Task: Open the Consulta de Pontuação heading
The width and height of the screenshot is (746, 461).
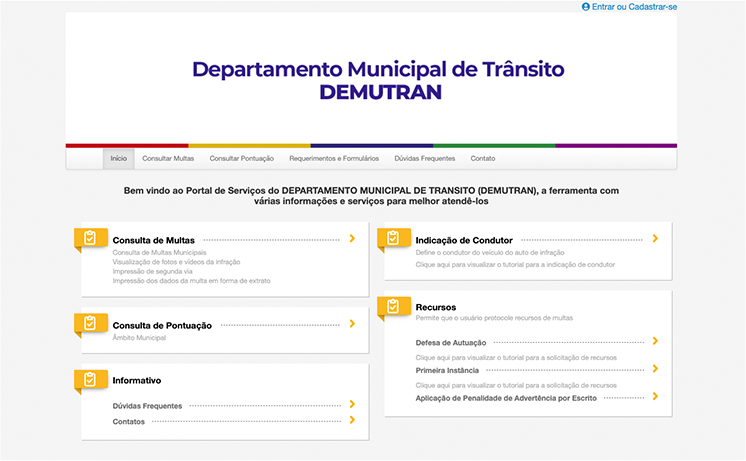Action: pyautogui.click(x=162, y=325)
